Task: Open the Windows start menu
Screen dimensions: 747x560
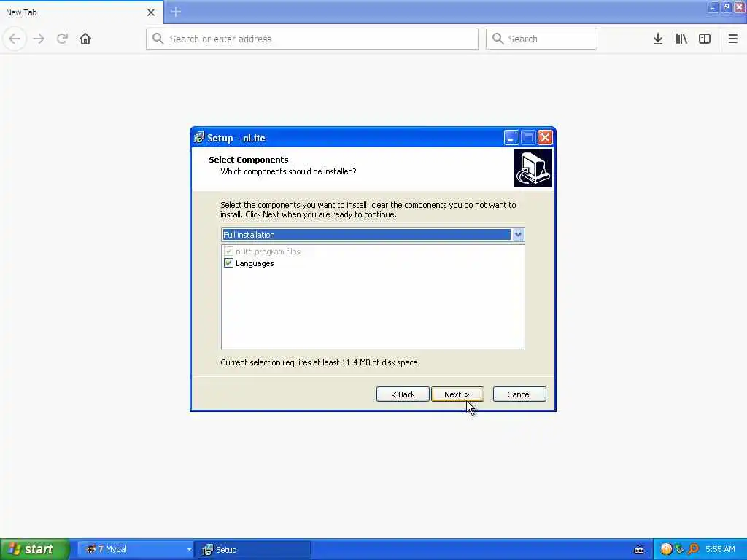Action: point(35,549)
